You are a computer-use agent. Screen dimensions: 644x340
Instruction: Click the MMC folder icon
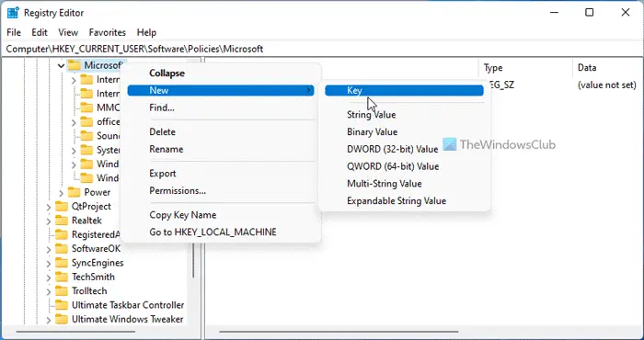point(86,108)
